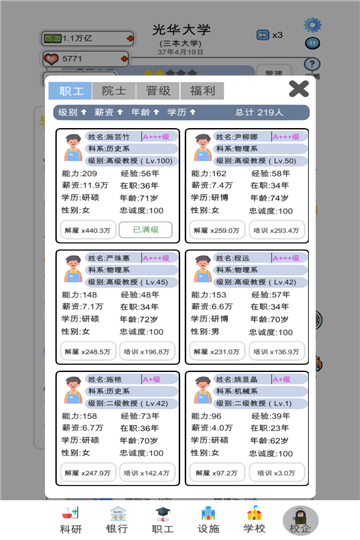Sort staff by 级别 arrow

tap(83, 112)
